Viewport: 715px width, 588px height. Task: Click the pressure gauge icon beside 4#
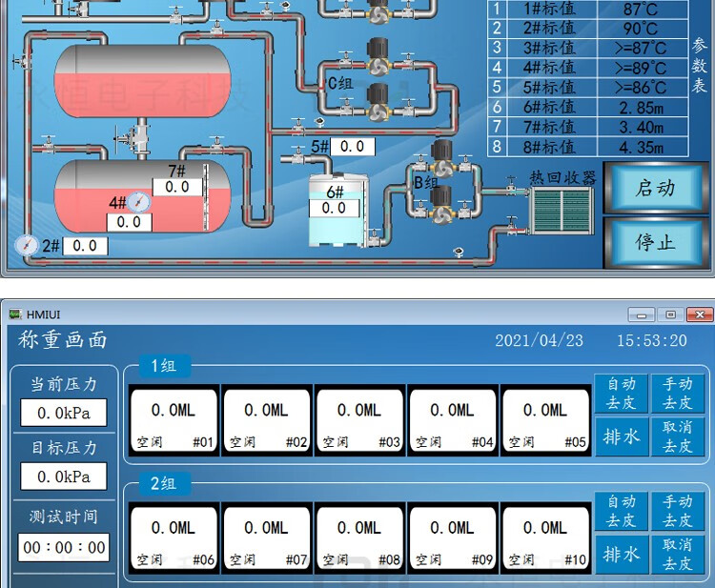139,202
